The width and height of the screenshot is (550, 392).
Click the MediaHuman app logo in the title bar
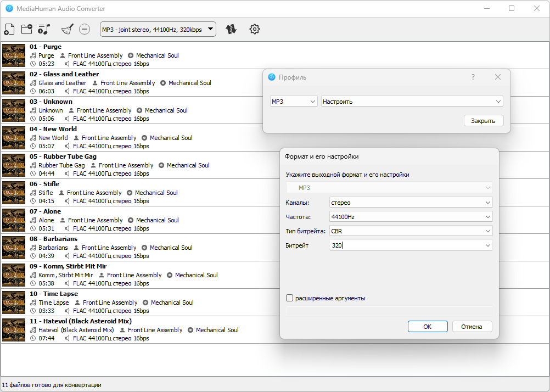(x=9, y=8)
